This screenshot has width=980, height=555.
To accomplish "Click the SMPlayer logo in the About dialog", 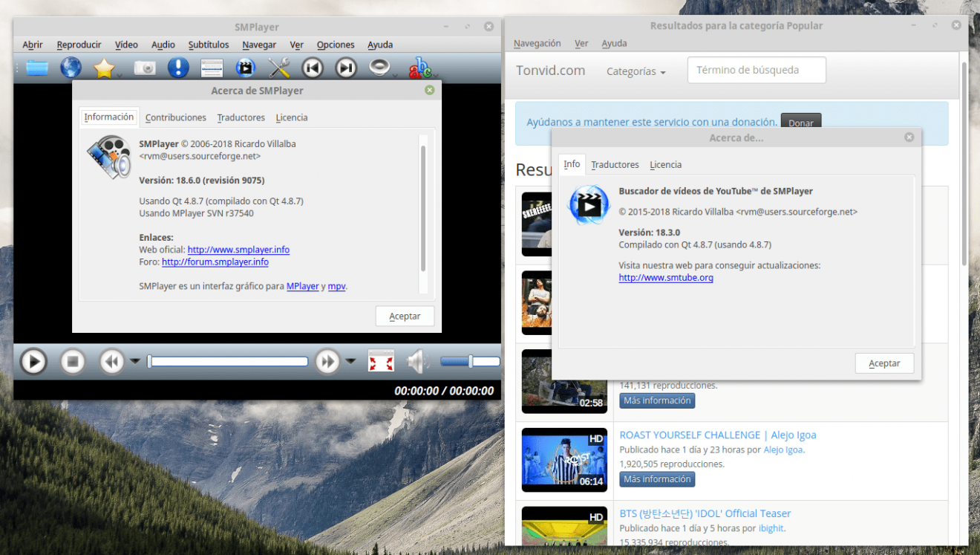I will coord(109,157).
